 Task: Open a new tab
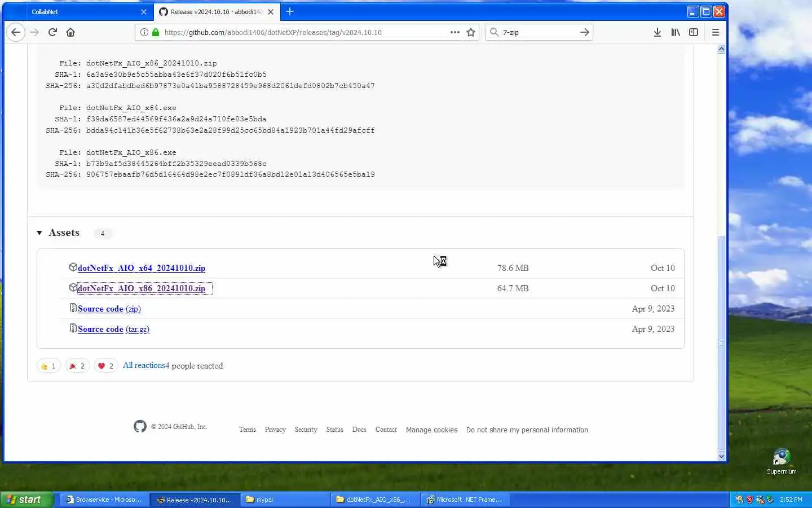pos(290,11)
